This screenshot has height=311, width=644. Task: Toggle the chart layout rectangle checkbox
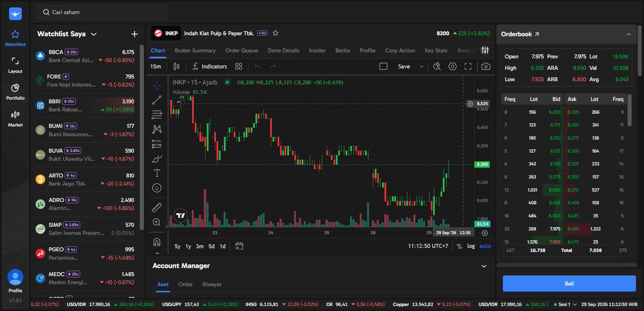point(383,67)
